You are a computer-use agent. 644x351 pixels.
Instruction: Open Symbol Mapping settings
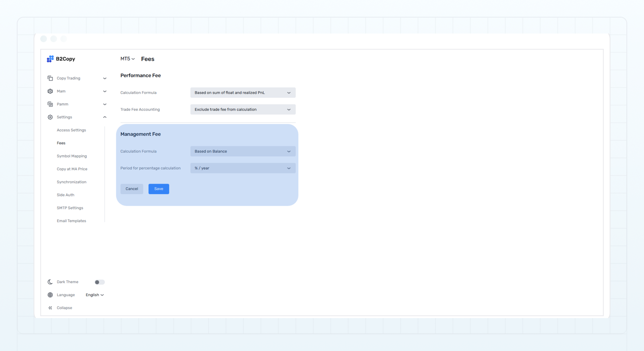tap(72, 156)
